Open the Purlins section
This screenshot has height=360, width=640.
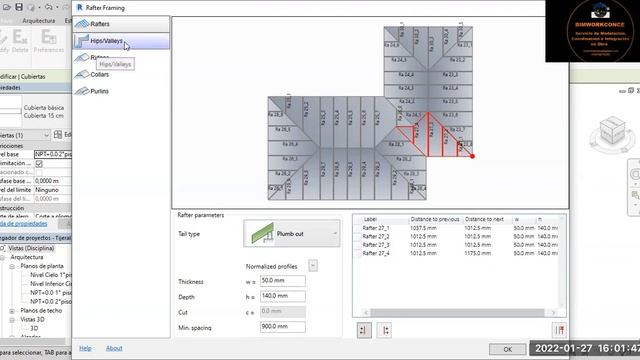121,91
